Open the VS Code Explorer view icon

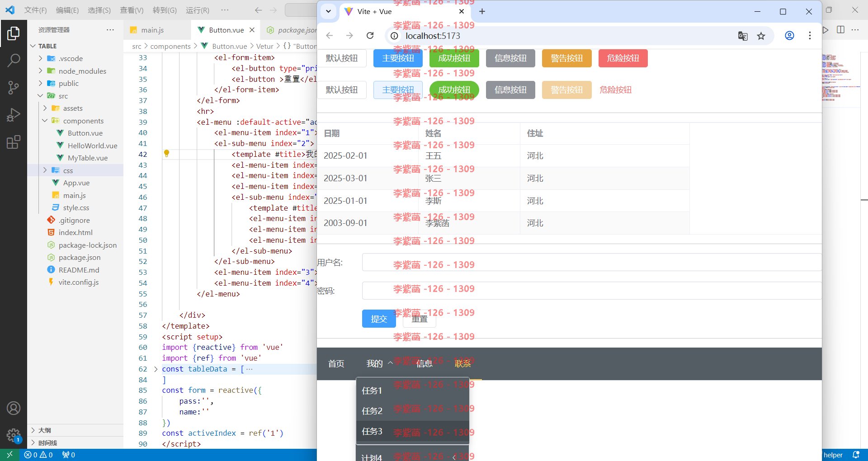click(x=14, y=33)
